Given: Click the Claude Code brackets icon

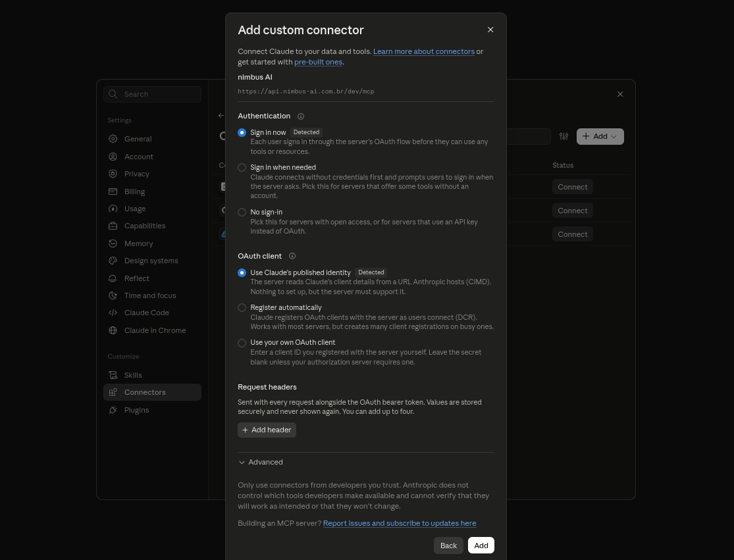Looking at the screenshot, I should [113, 313].
